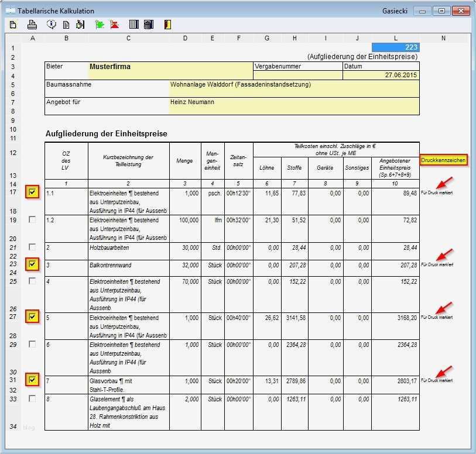Click the OZ cell '1.2'
Viewport: 476px width, 454px height.
pyautogui.click(x=66, y=229)
